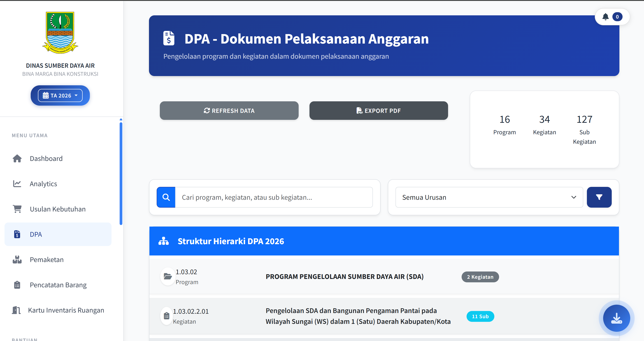Viewport: 644px width, 341px height.
Task: Select the Dashboard home icon in sidebar
Action: [17, 158]
